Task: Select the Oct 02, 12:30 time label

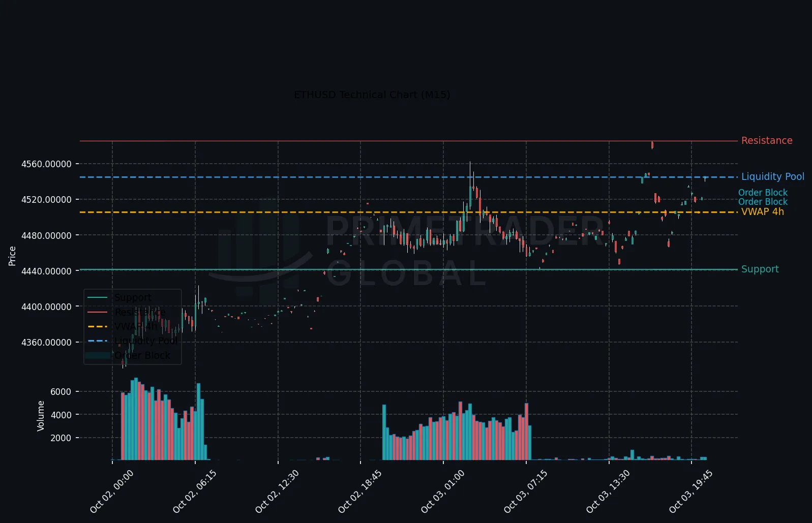Action: pos(277,491)
